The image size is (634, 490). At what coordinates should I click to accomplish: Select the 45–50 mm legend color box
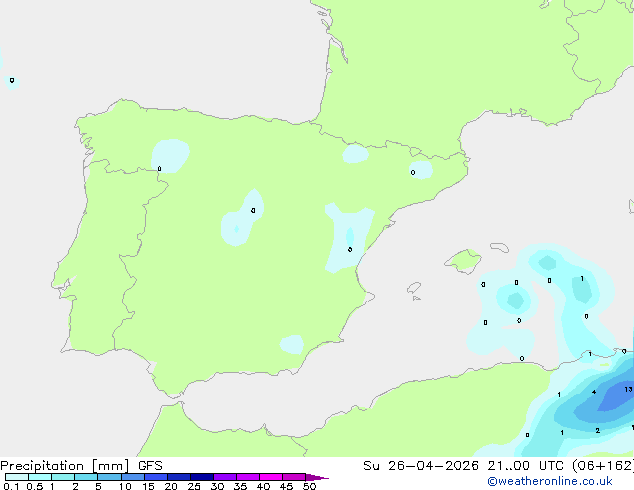tap(294, 477)
